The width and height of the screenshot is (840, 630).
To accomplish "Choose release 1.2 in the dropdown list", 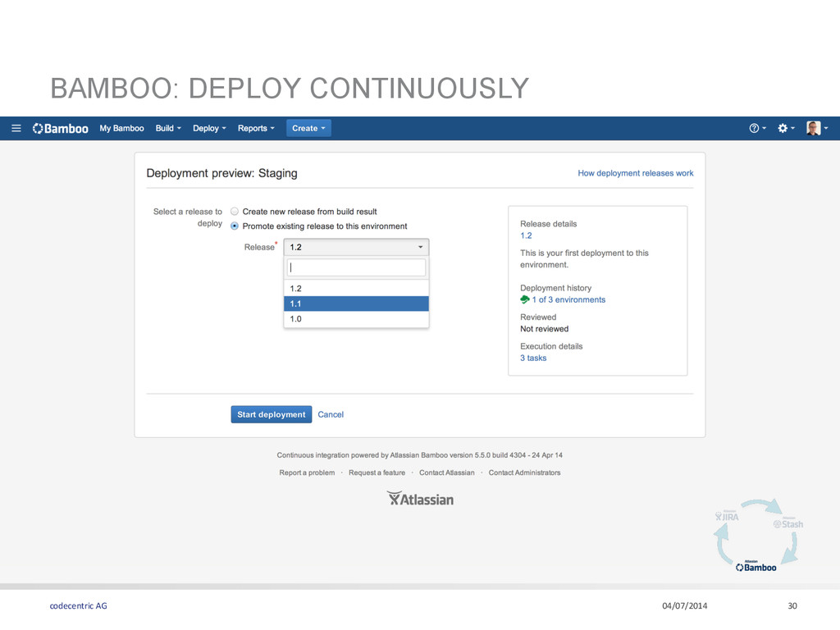I will tap(356, 288).
